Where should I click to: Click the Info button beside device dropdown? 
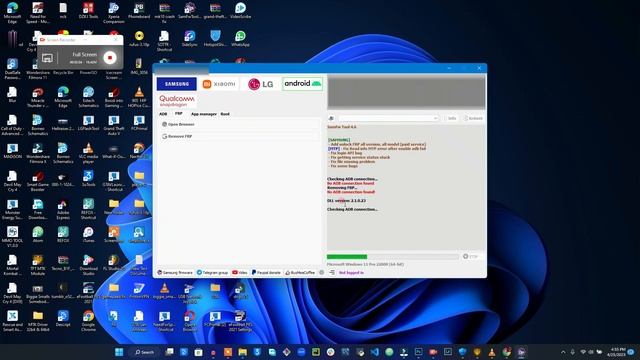click(450, 118)
